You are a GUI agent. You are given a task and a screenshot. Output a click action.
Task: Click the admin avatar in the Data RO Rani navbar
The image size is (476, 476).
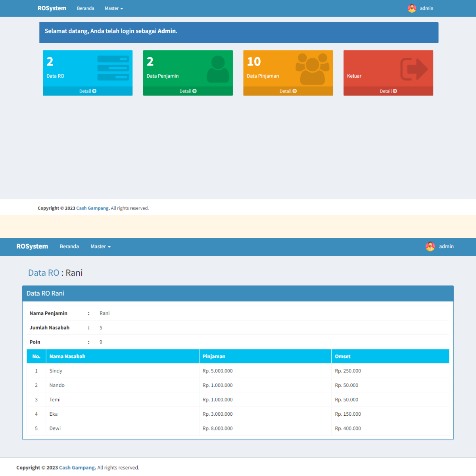click(x=430, y=246)
